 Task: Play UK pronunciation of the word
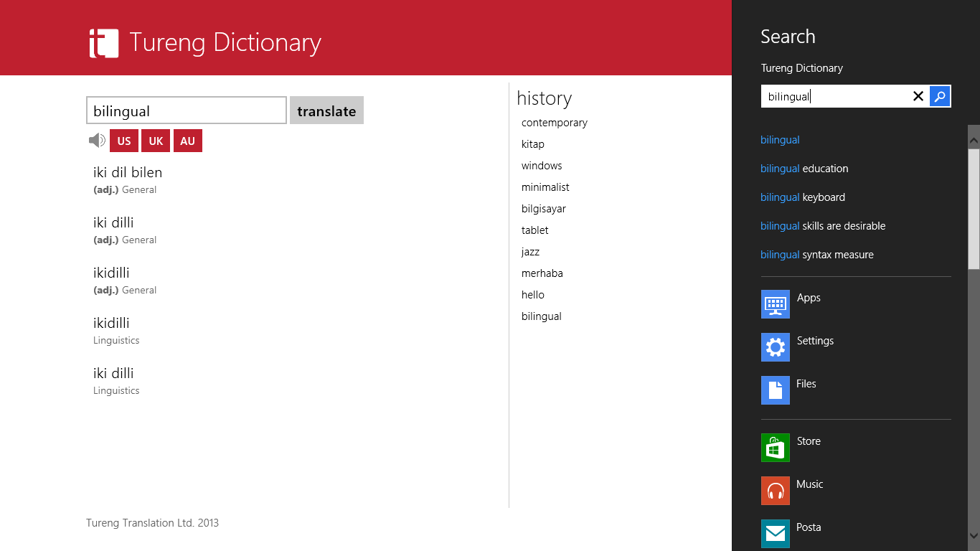coord(156,141)
